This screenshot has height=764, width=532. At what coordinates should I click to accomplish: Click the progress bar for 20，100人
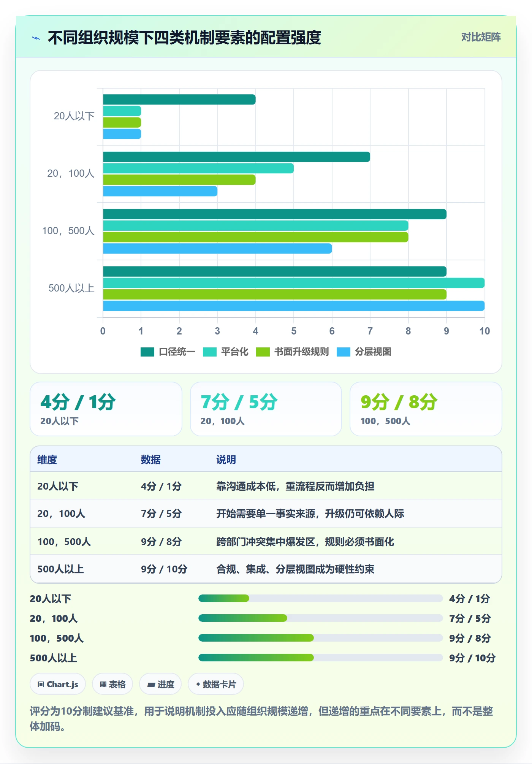(x=320, y=618)
